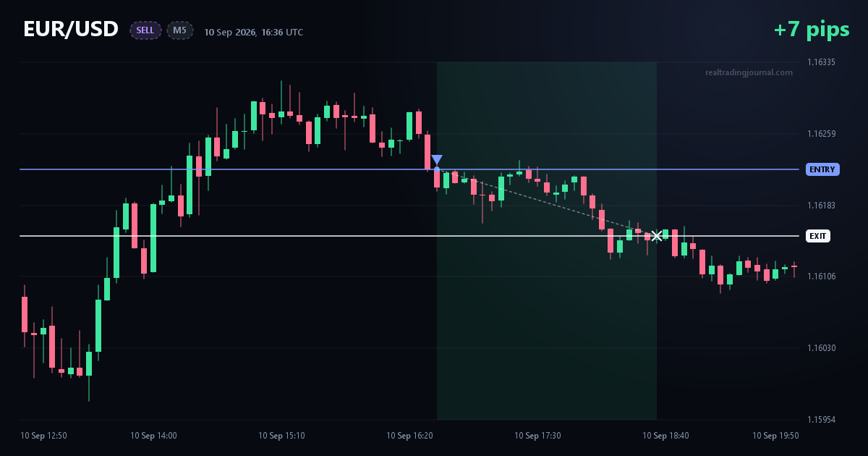The image size is (868, 456).
Task: Click the M5 timeframe badge
Action: coord(180,30)
